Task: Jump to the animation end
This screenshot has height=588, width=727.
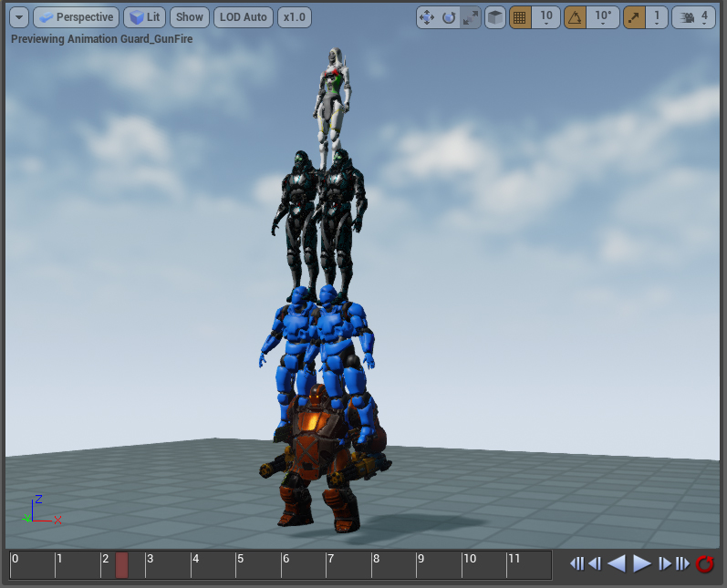Action: pyautogui.click(x=682, y=564)
